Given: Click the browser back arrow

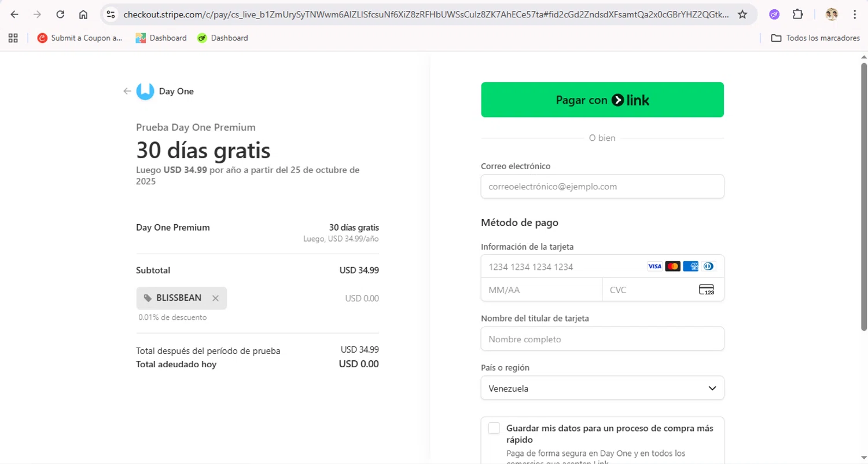Looking at the screenshot, I should pyautogui.click(x=15, y=14).
